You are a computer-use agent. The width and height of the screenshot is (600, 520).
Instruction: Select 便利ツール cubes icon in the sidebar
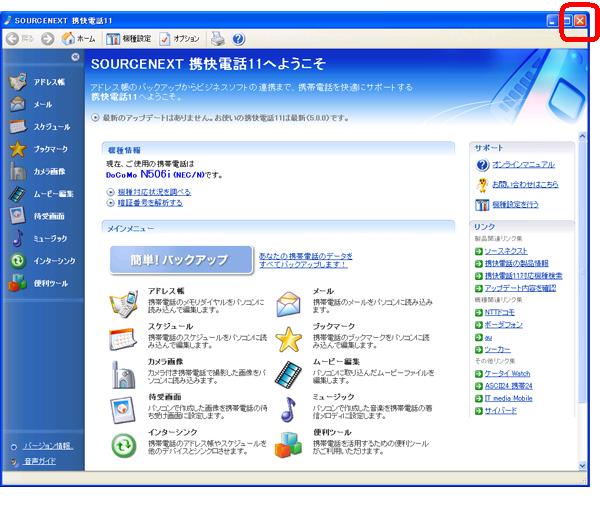click(x=18, y=283)
